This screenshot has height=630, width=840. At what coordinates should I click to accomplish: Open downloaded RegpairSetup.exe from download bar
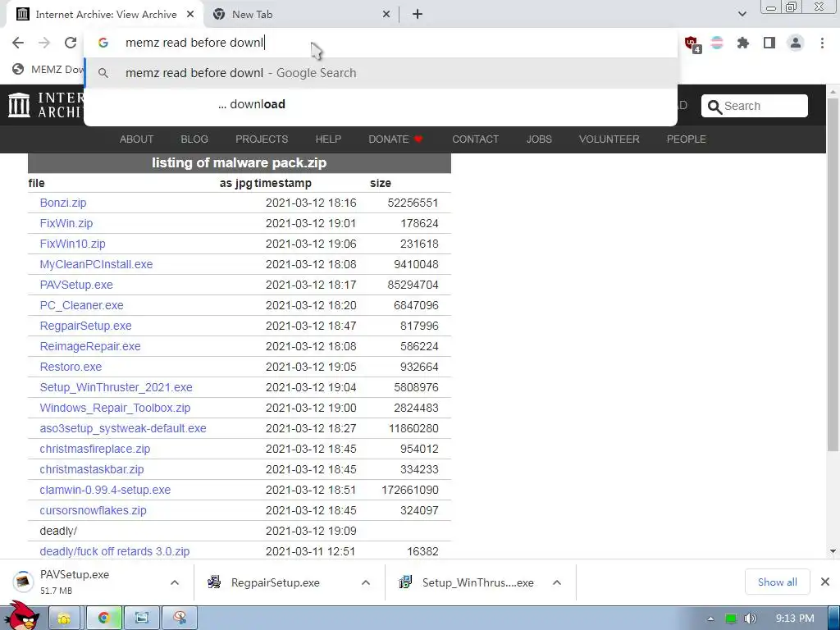point(276,582)
